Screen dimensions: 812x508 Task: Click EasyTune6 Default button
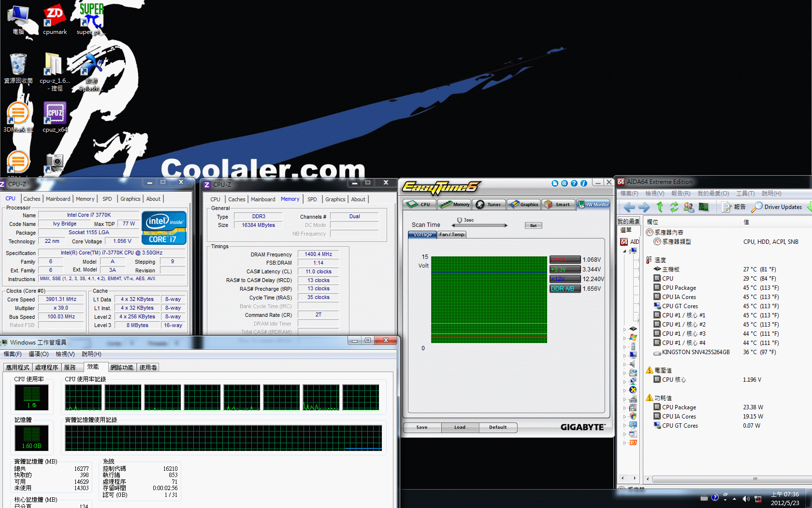click(x=498, y=427)
